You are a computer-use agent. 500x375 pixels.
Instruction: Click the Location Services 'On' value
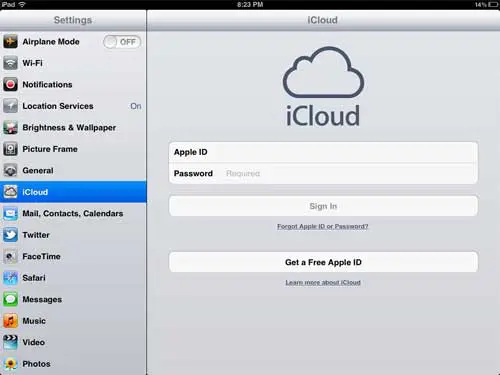coord(136,106)
